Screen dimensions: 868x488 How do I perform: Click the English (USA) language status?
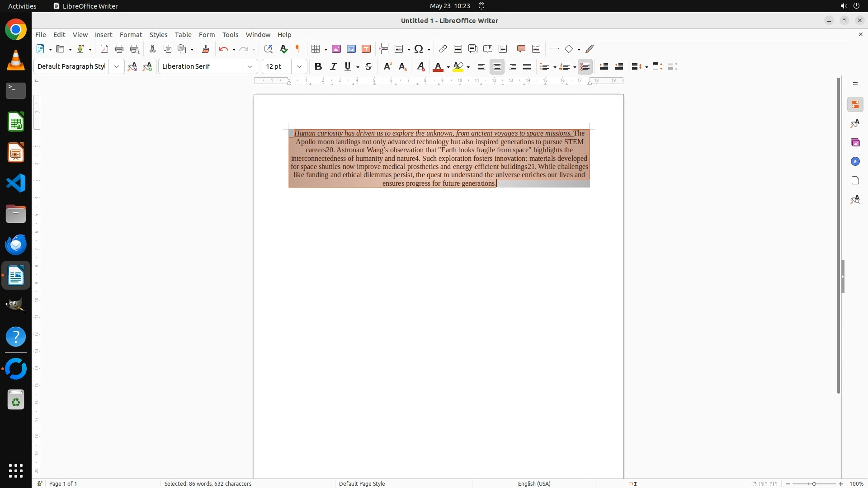(534, 483)
